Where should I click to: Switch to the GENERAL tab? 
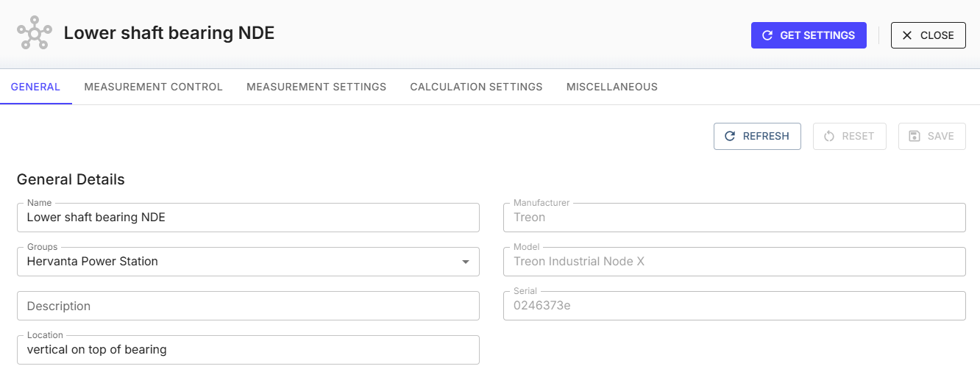pos(35,87)
